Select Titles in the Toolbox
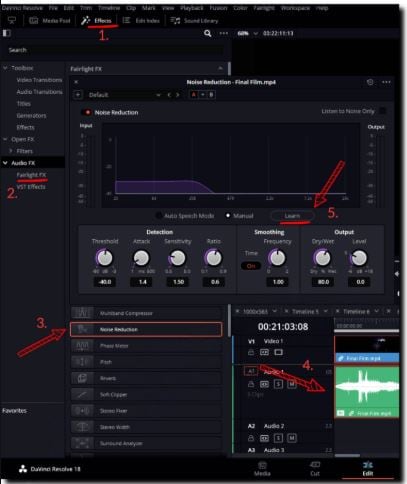This screenshot has height=484, width=407. click(x=24, y=104)
